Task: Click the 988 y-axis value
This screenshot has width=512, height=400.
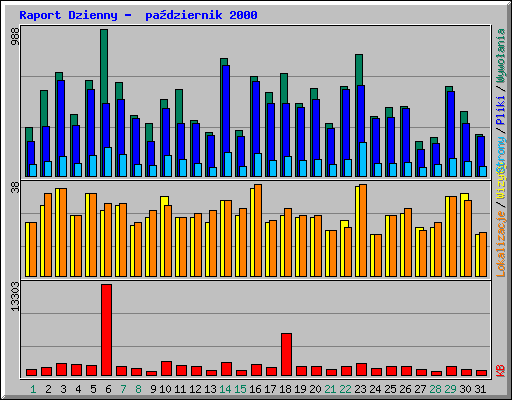Action: coord(15,36)
